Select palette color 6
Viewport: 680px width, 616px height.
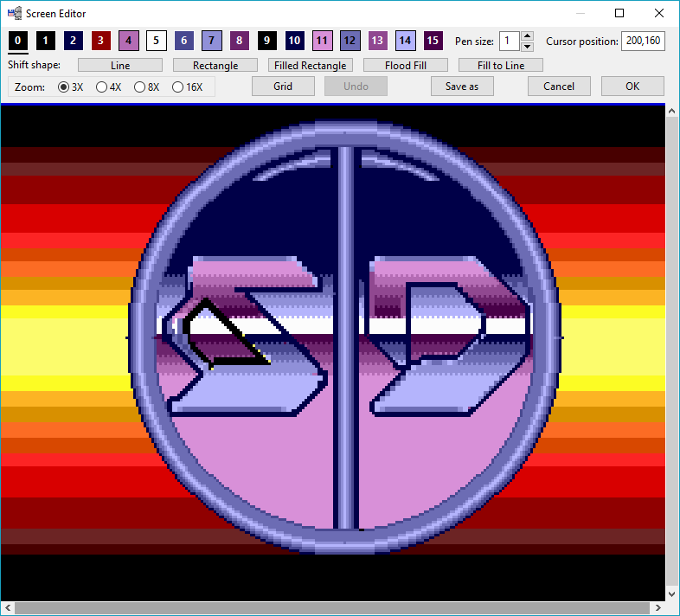[x=184, y=41]
